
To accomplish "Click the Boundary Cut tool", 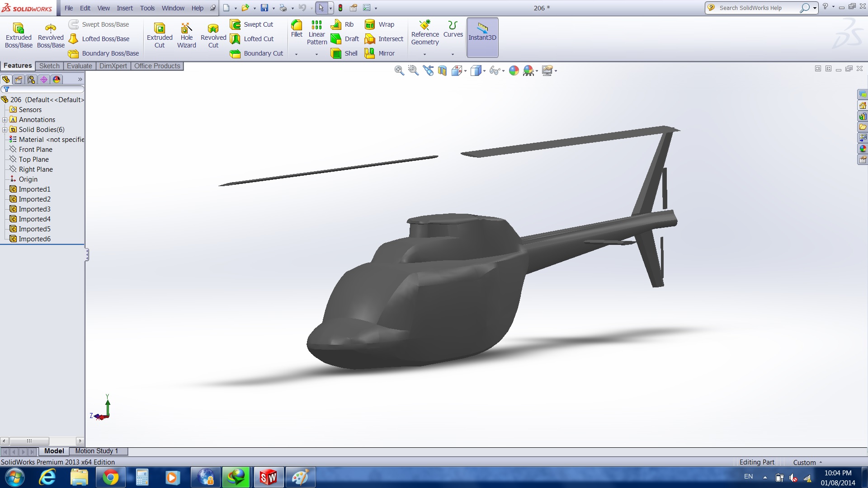I will click(256, 53).
